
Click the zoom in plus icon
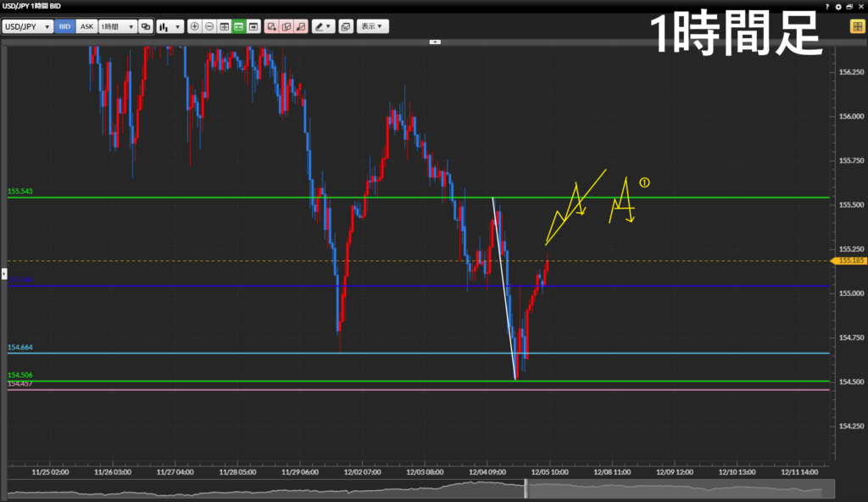click(x=195, y=26)
